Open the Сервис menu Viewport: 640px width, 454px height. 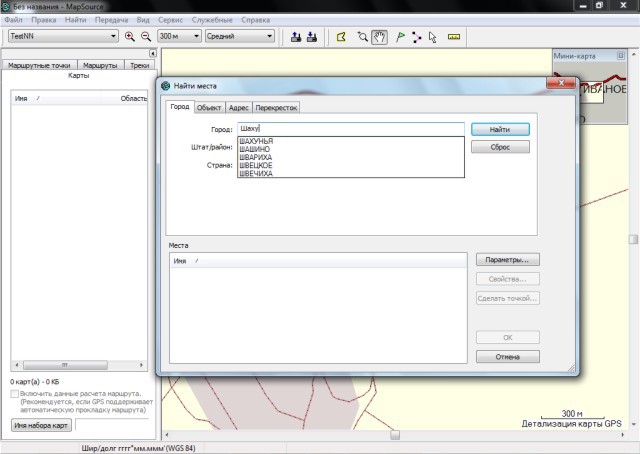coord(170,20)
